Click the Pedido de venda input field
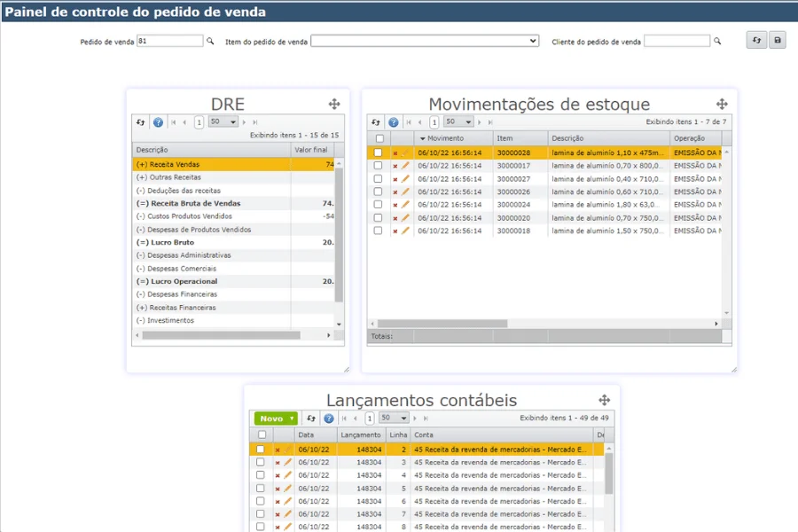This screenshot has width=798, height=532. click(x=170, y=42)
